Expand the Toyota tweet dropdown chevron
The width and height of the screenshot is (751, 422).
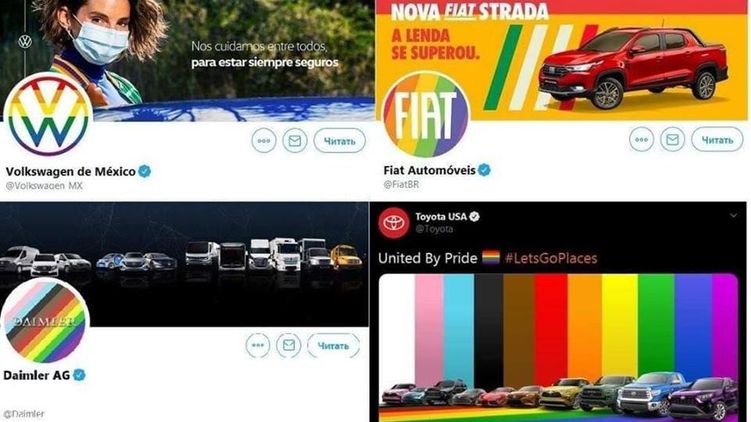tap(733, 216)
